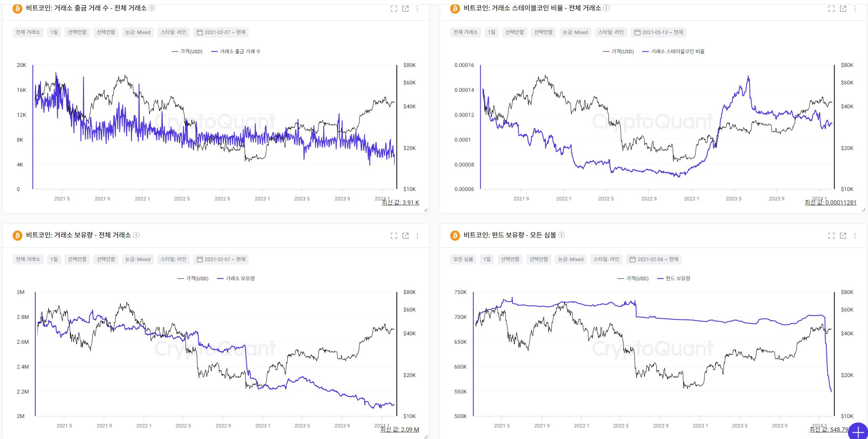Open 모든 심볼 selector in fund holdings chart
This screenshot has width=868, height=439.
coord(463,259)
